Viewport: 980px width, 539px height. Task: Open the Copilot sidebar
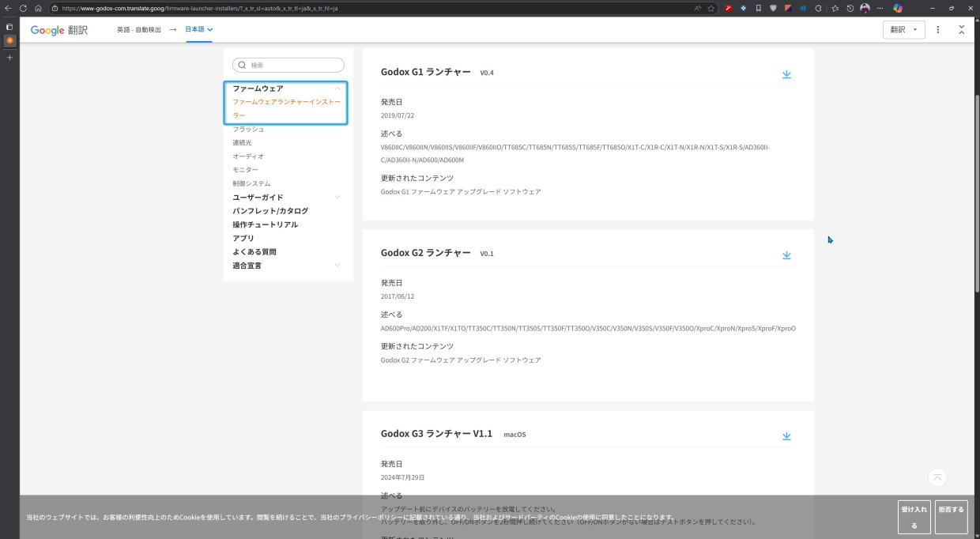(x=898, y=8)
